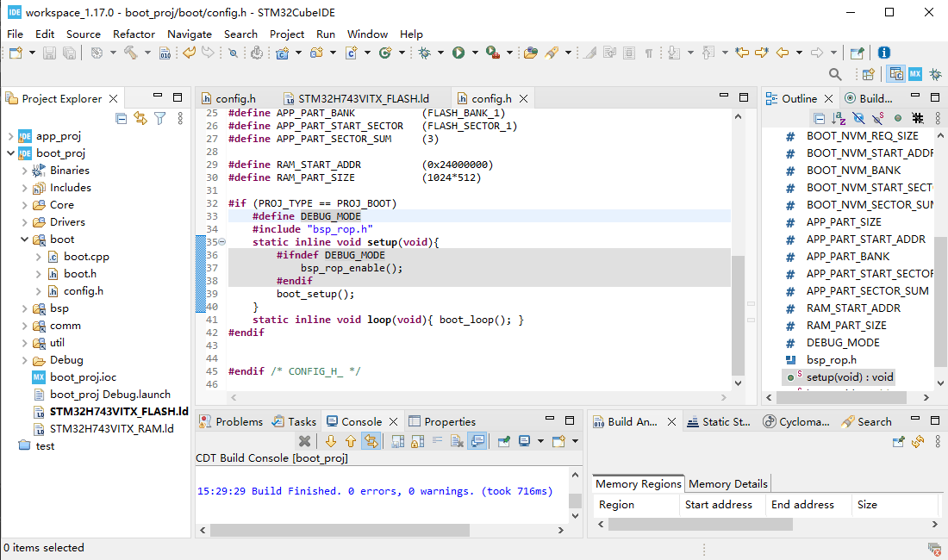Click the New file toolbar icon
948x560 pixels.
(16, 53)
